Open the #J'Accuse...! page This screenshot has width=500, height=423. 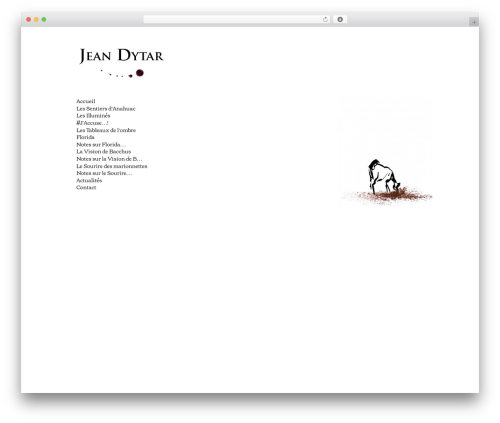coord(92,123)
